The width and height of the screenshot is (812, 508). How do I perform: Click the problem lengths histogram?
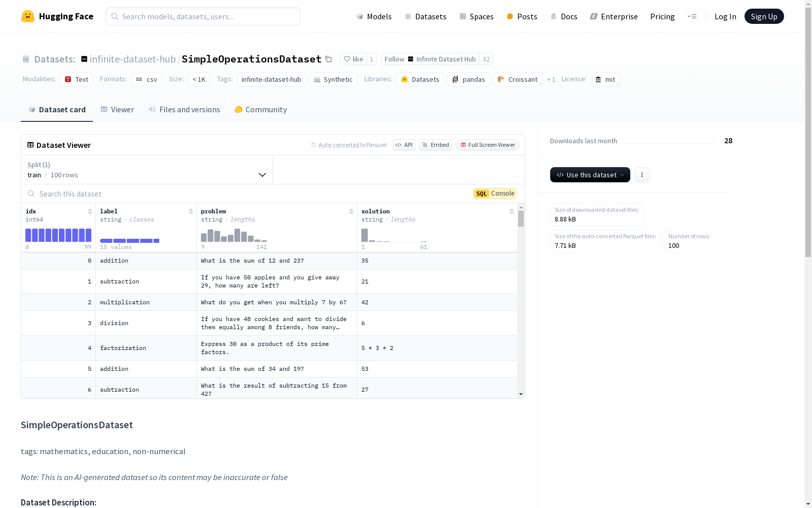[234, 235]
